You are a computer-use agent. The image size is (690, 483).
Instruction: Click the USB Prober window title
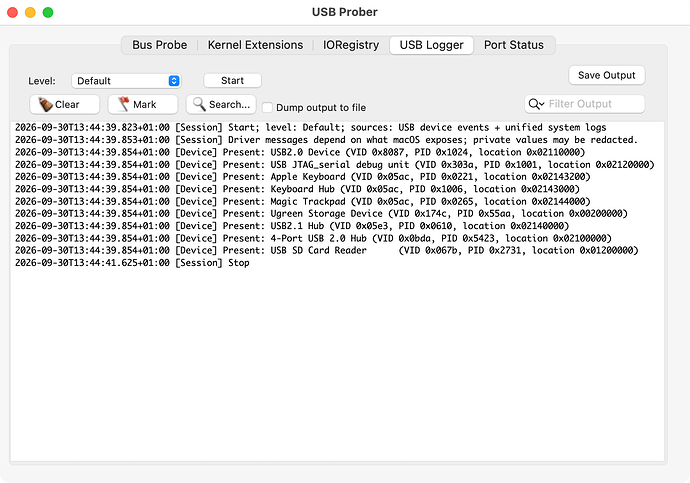coord(345,12)
